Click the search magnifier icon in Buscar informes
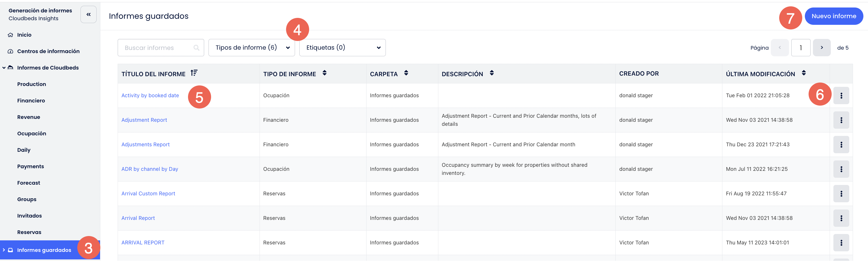Screen dimensions: 868x262 (x=196, y=48)
